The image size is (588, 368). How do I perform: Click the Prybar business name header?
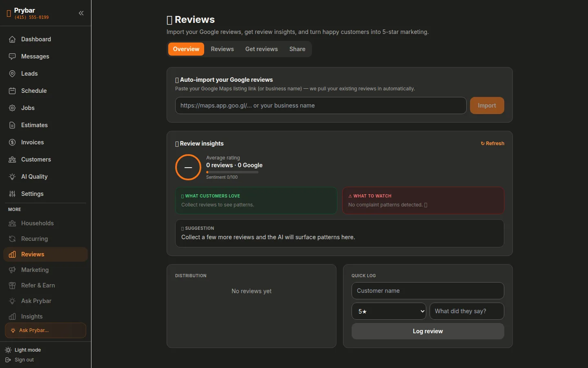point(24,10)
